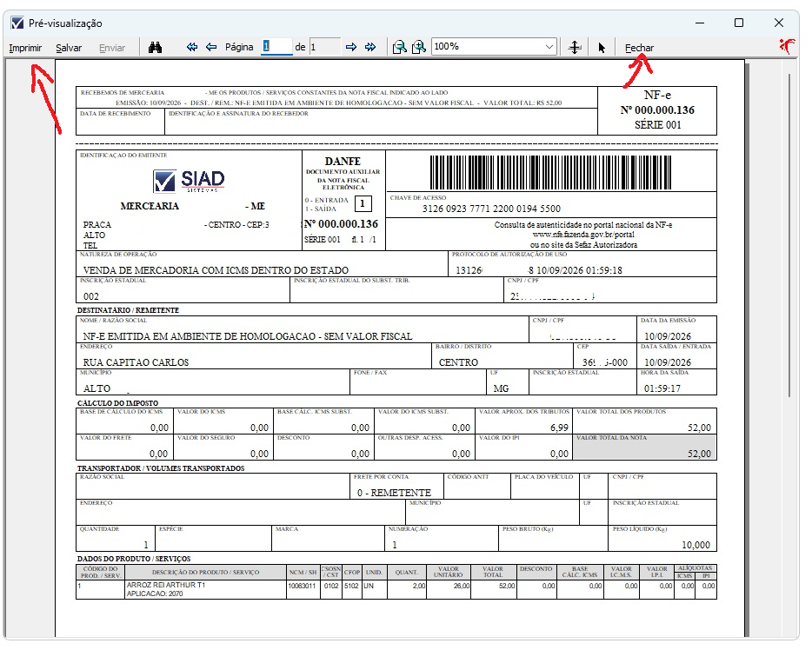This screenshot has width=812, height=650.
Task: Select the pointer cursor tool
Action: [602, 48]
